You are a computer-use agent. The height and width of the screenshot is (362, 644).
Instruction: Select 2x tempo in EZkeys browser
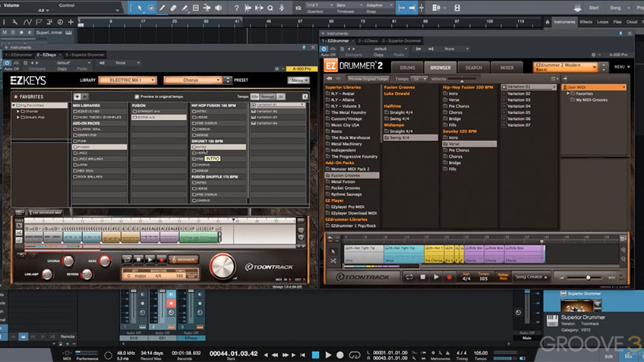281,97
